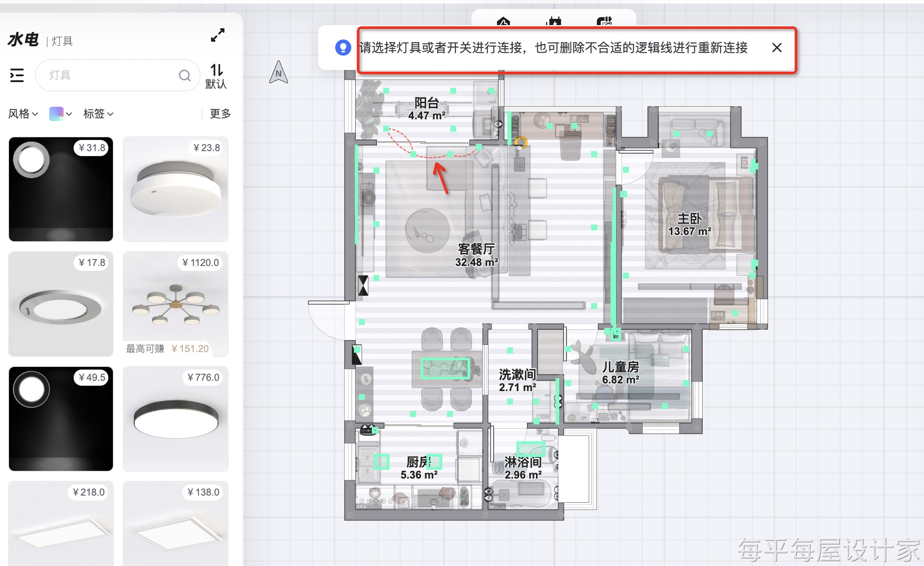This screenshot has width=924, height=566.
Task: Click the north compass indicator
Action: 278,72
